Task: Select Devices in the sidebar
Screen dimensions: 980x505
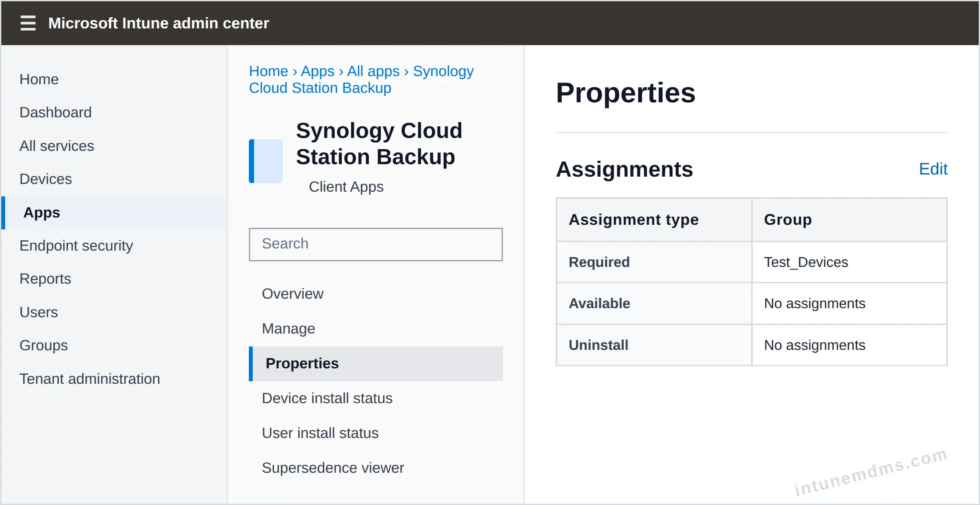Action: pyautogui.click(x=46, y=179)
